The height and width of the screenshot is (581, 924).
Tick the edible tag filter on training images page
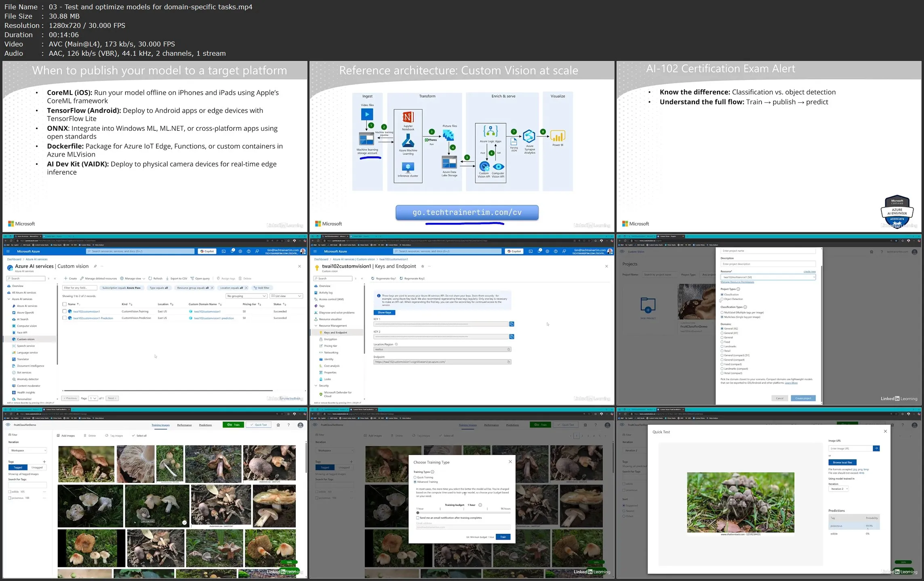click(10, 492)
